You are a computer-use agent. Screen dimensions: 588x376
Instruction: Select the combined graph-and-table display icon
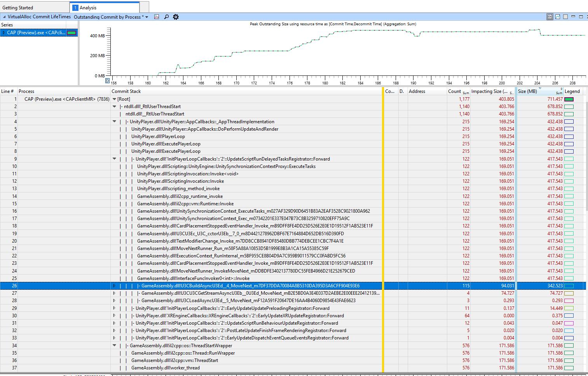click(x=550, y=17)
